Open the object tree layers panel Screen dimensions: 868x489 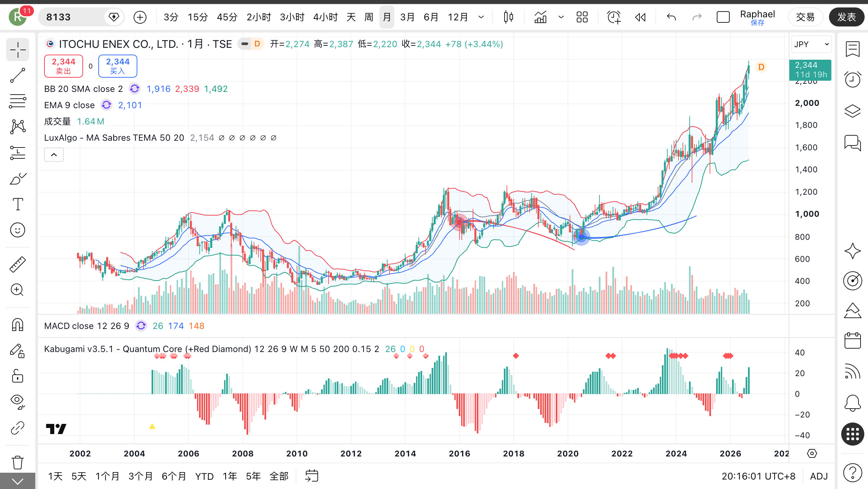852,111
